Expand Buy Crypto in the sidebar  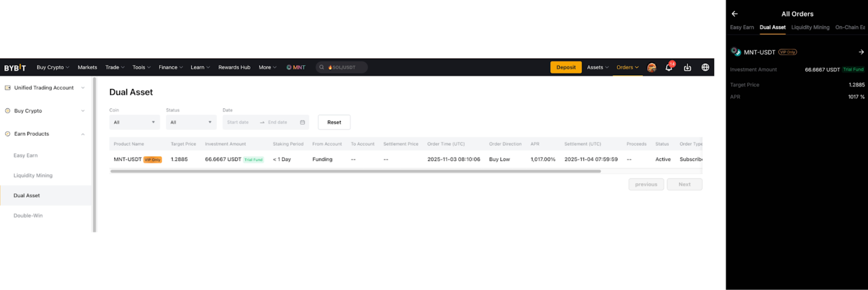click(x=83, y=111)
